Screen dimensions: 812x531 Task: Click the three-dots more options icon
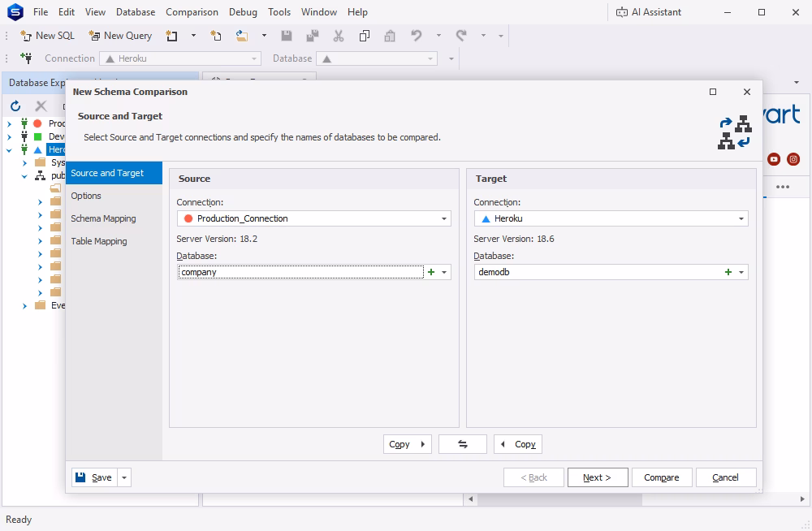click(783, 187)
